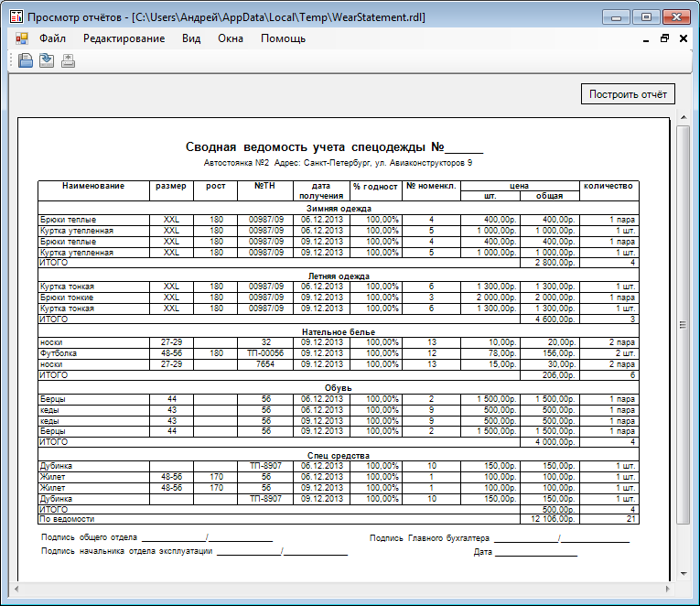
Task: Open the Помощь menu
Action: click(283, 38)
